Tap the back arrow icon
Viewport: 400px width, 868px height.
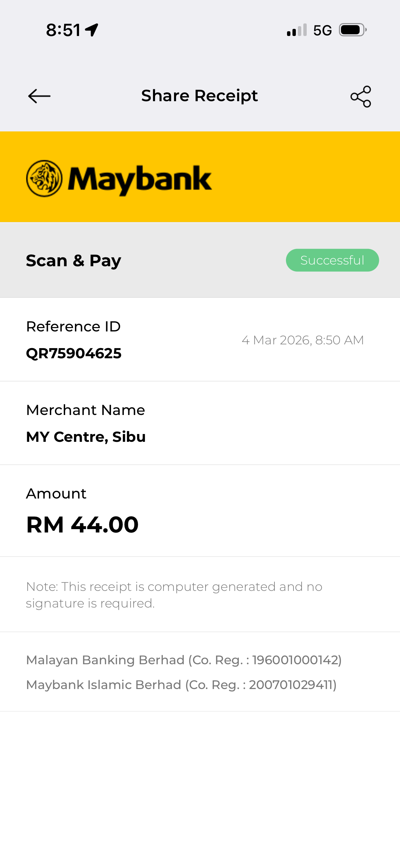tap(39, 96)
